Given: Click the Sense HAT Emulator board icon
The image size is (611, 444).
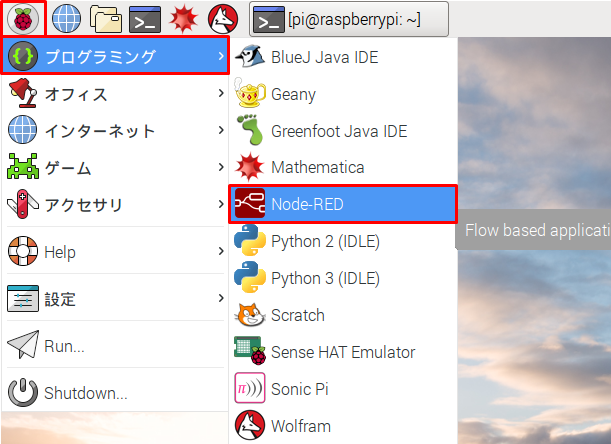Looking at the screenshot, I should pos(250,351).
